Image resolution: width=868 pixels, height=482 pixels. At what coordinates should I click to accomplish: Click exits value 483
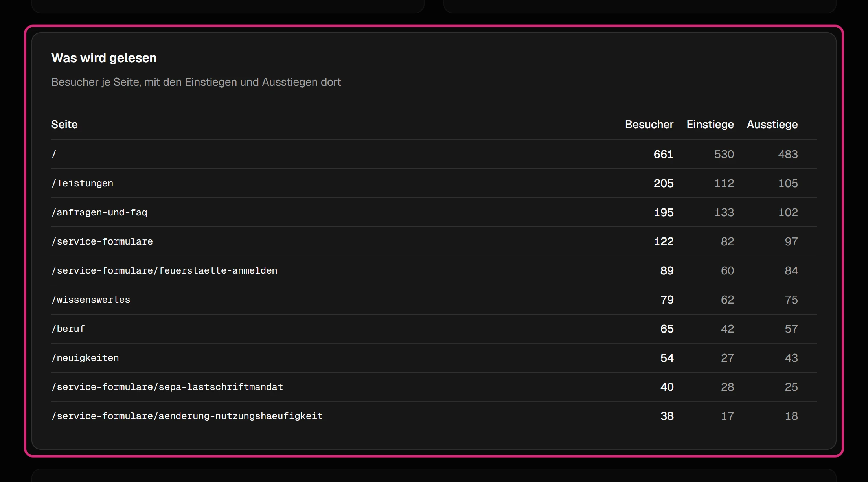pos(788,154)
